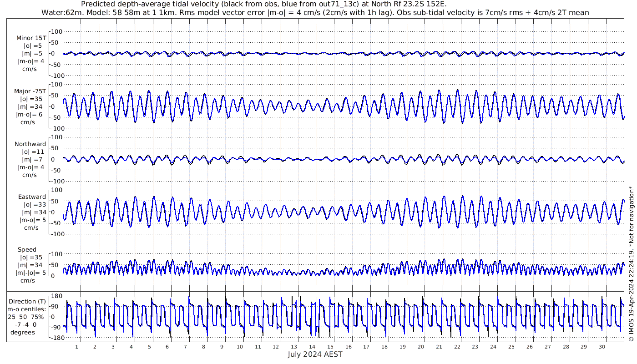Image resolution: width=637 pixels, height=364 pixels.
Task: Click "|o| =11" in Northward panel
Action: (33, 152)
